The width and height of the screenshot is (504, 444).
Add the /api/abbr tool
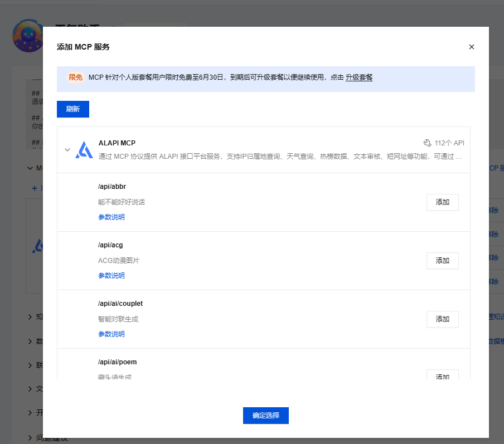(x=442, y=202)
